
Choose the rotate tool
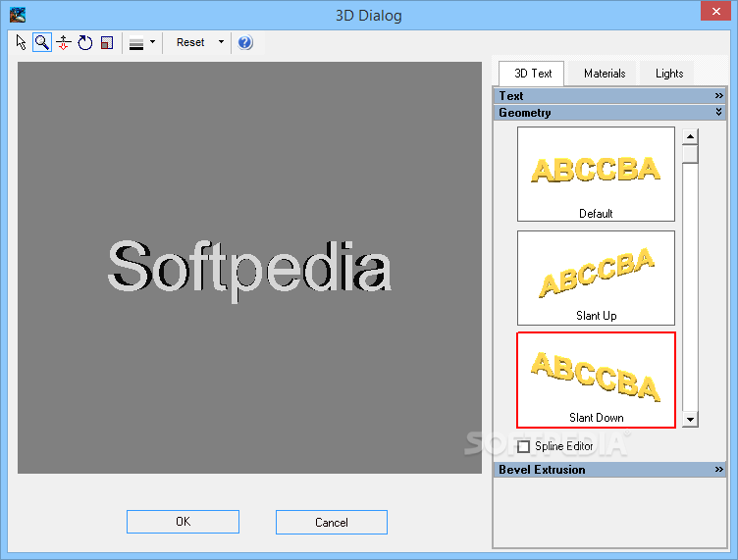[85, 42]
